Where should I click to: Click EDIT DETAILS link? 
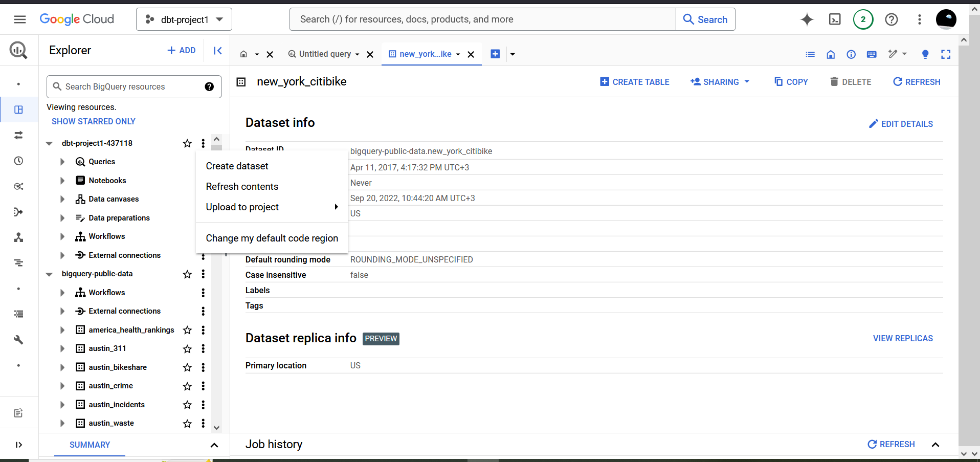point(901,124)
